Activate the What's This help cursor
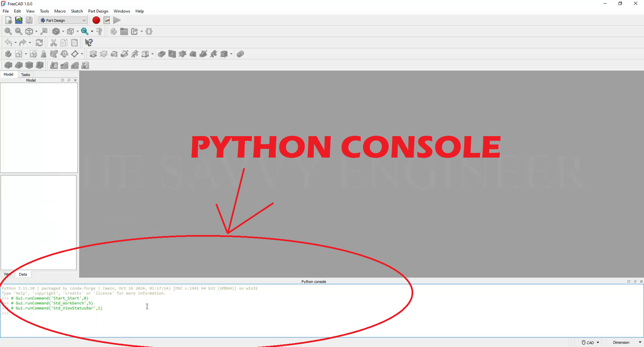644x347 pixels. tap(89, 43)
